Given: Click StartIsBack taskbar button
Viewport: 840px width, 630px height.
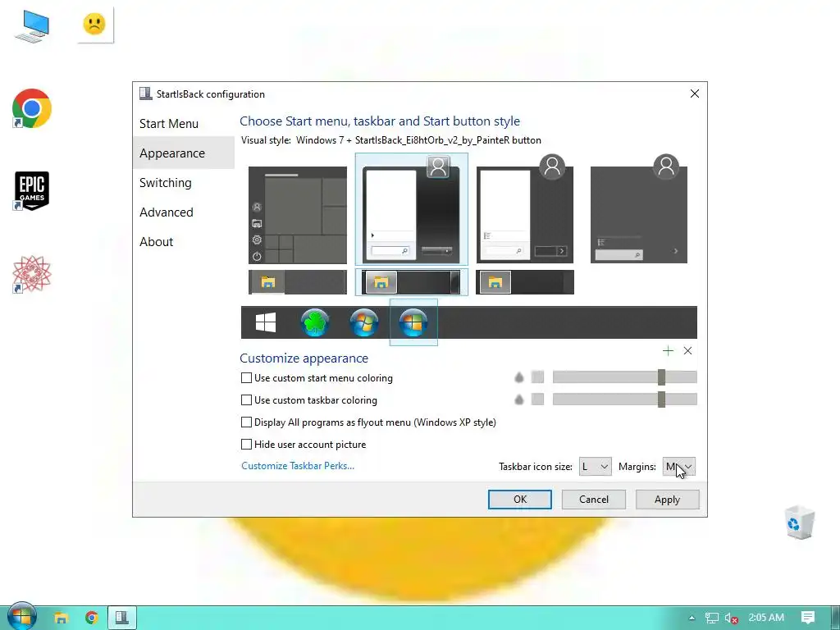Looking at the screenshot, I should click(122, 618).
